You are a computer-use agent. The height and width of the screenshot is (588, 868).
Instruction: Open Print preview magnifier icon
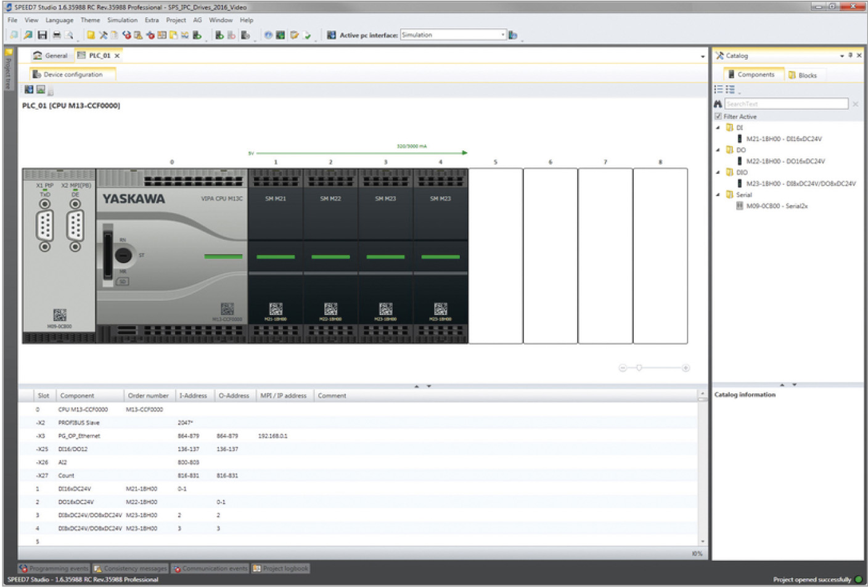[69, 35]
